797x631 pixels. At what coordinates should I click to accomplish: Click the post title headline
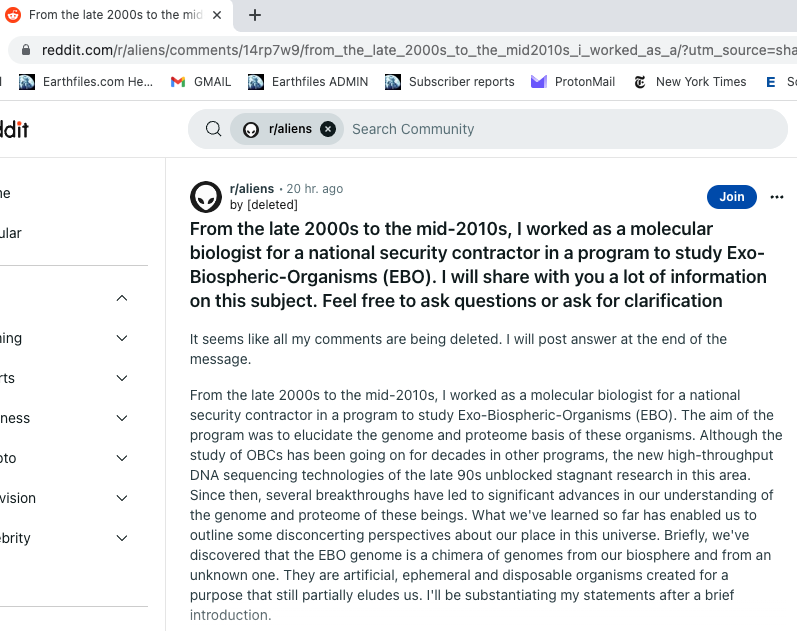point(478,265)
